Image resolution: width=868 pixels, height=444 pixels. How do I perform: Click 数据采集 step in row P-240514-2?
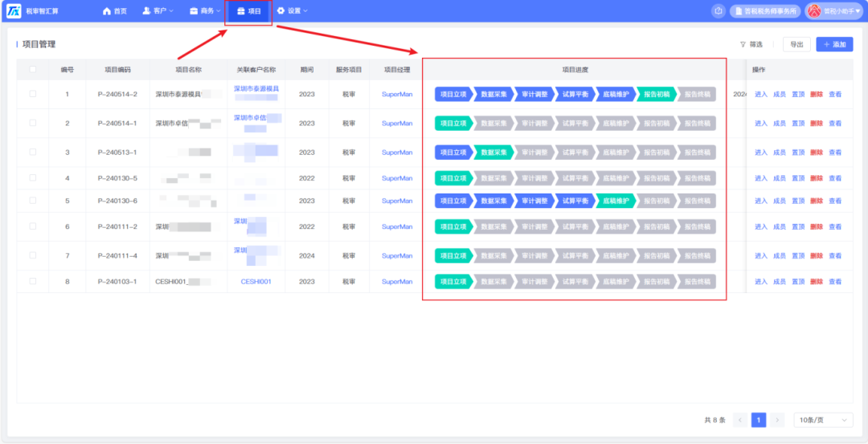tap(493, 94)
